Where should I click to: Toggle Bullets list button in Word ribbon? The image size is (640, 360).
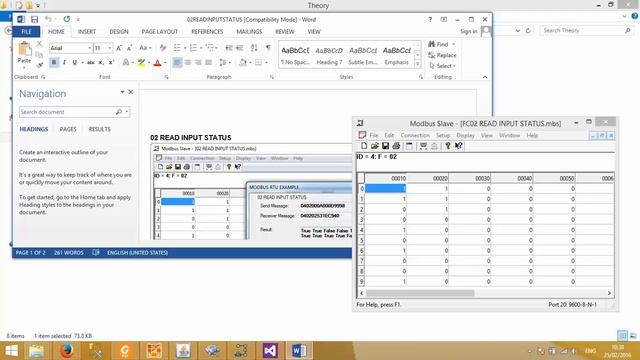177,48
